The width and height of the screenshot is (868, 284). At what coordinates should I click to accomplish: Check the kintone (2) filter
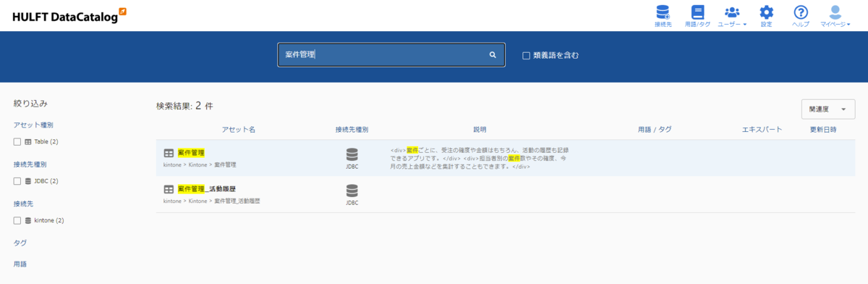coord(17,220)
